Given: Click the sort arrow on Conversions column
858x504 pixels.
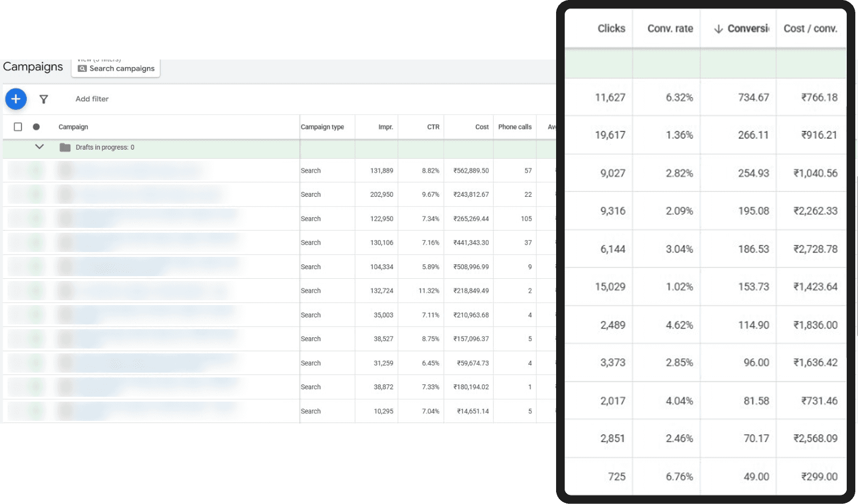Looking at the screenshot, I should coord(719,29).
